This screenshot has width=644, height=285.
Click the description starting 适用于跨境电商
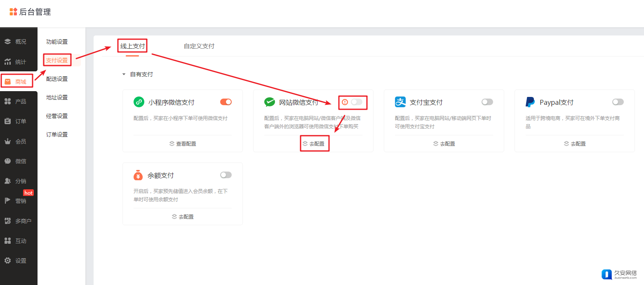click(573, 122)
